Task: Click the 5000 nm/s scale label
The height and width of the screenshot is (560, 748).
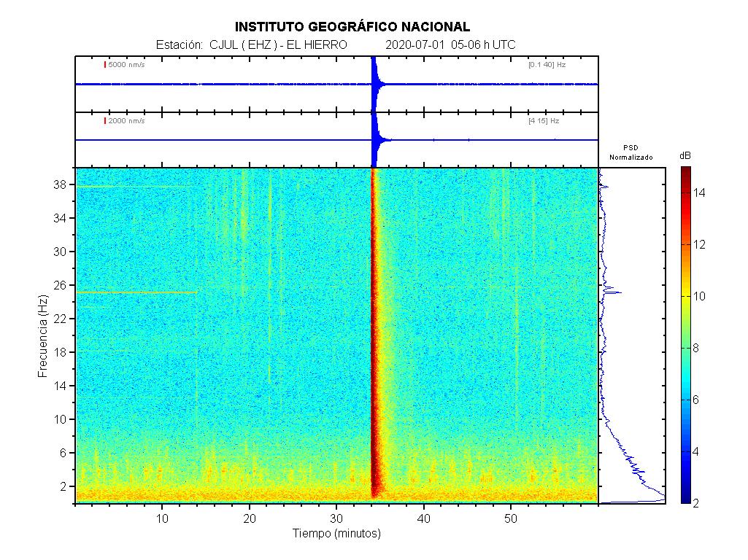Action: (x=126, y=64)
